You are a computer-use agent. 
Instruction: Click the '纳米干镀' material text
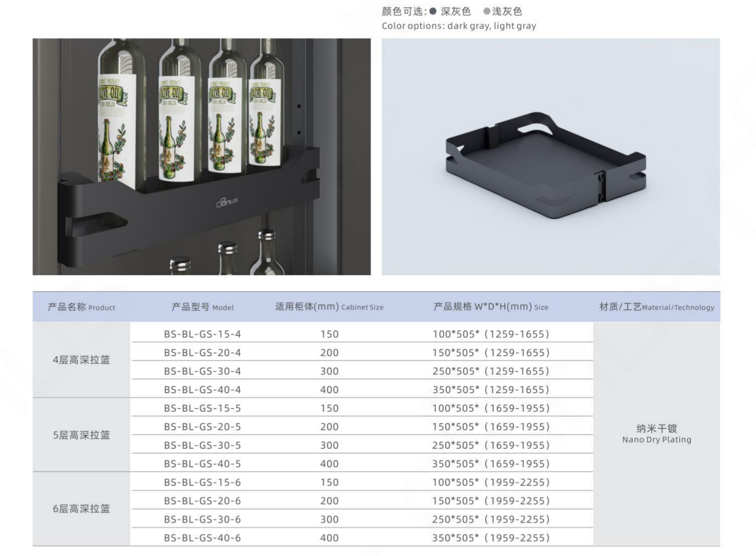(x=657, y=429)
